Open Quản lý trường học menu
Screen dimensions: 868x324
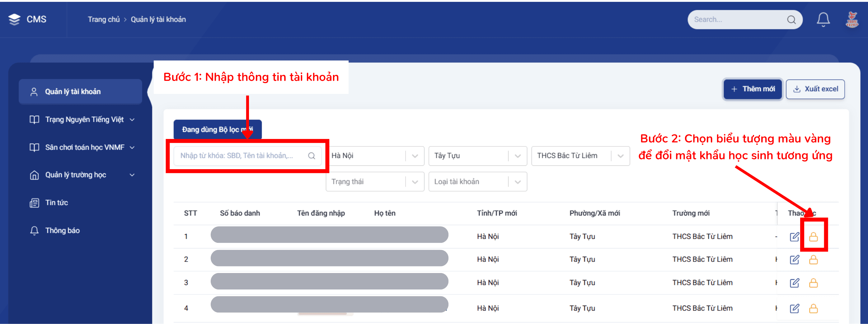coord(82,175)
